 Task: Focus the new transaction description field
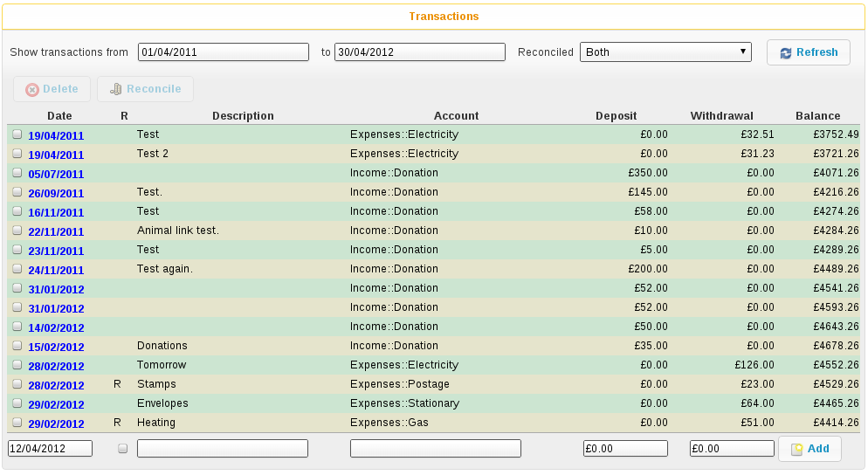[x=223, y=449]
